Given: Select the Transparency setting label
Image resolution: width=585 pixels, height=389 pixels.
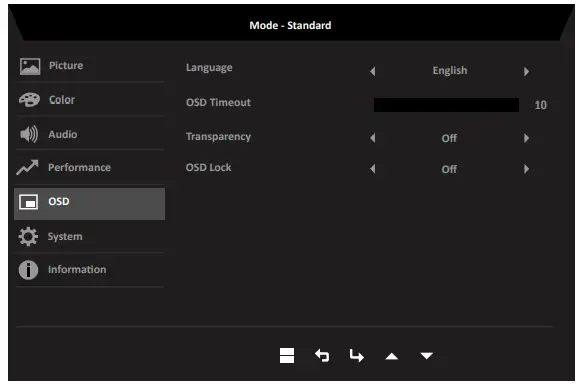Looking at the screenshot, I should click(218, 137).
